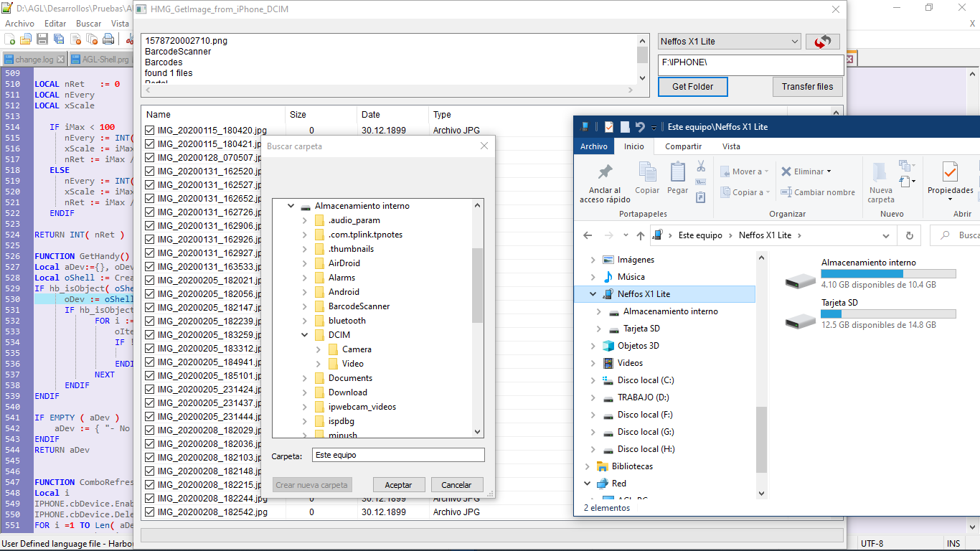
Task: Switch to Vista ribbon tab in Explorer
Action: 731,146
